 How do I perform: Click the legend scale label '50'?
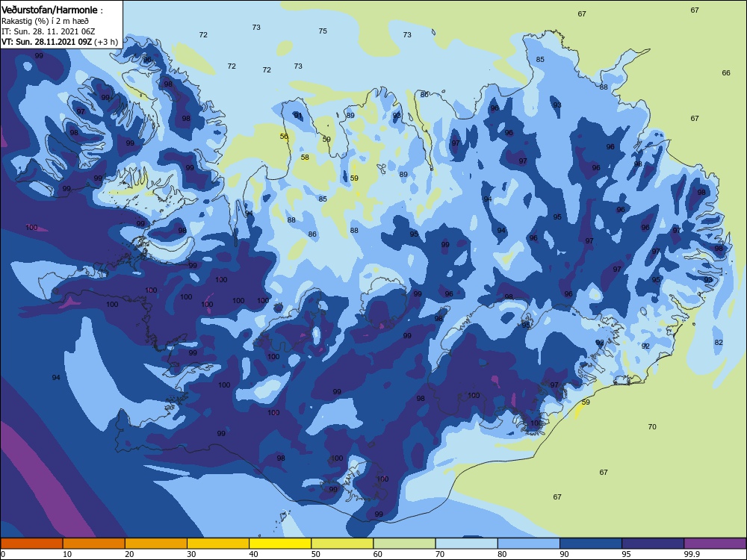[315, 554]
